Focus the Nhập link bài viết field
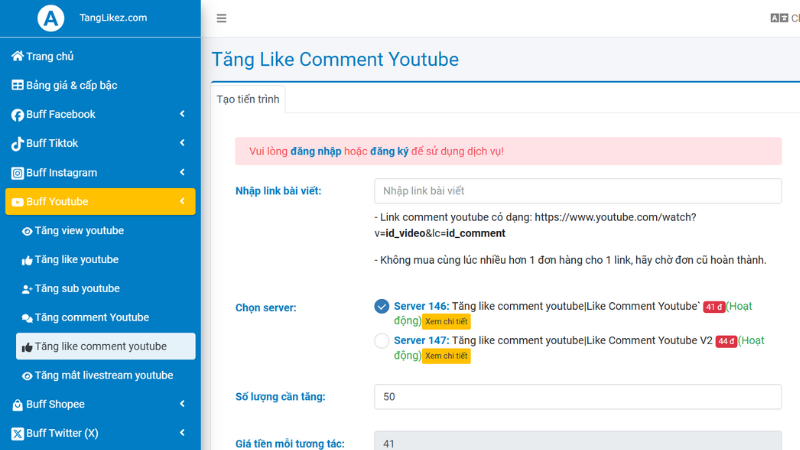This screenshot has height=450, width=800. point(578,191)
